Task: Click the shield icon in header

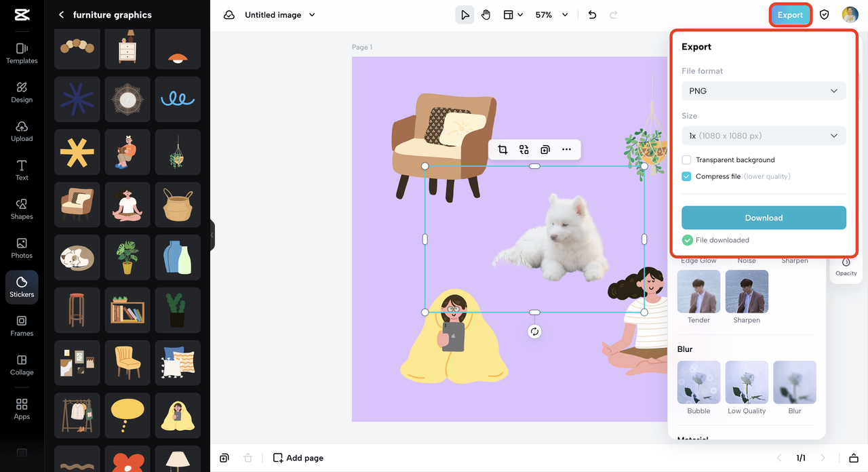Action: point(824,15)
